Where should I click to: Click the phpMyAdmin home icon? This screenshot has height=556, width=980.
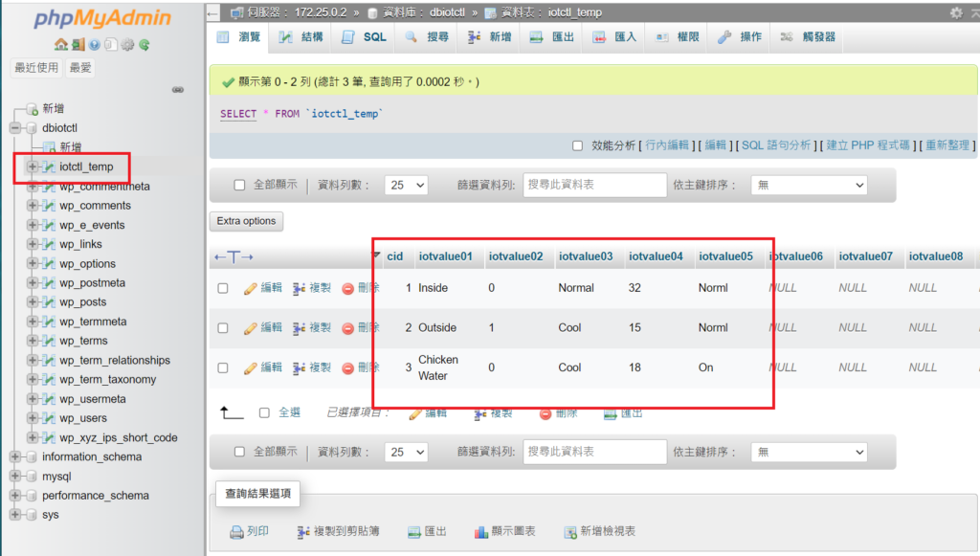click(x=61, y=44)
